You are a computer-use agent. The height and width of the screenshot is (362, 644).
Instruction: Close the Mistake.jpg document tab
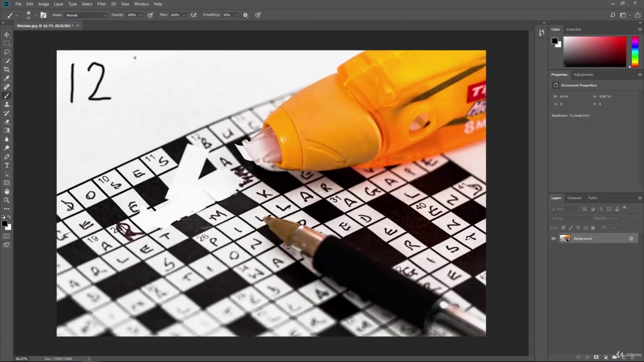pyautogui.click(x=77, y=25)
